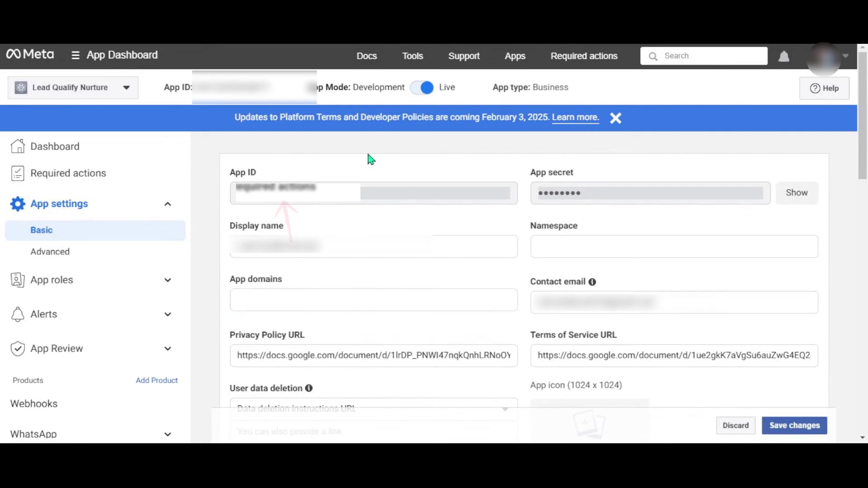Click into the App domains field
Screen dimensions: 868x488
(x=373, y=300)
